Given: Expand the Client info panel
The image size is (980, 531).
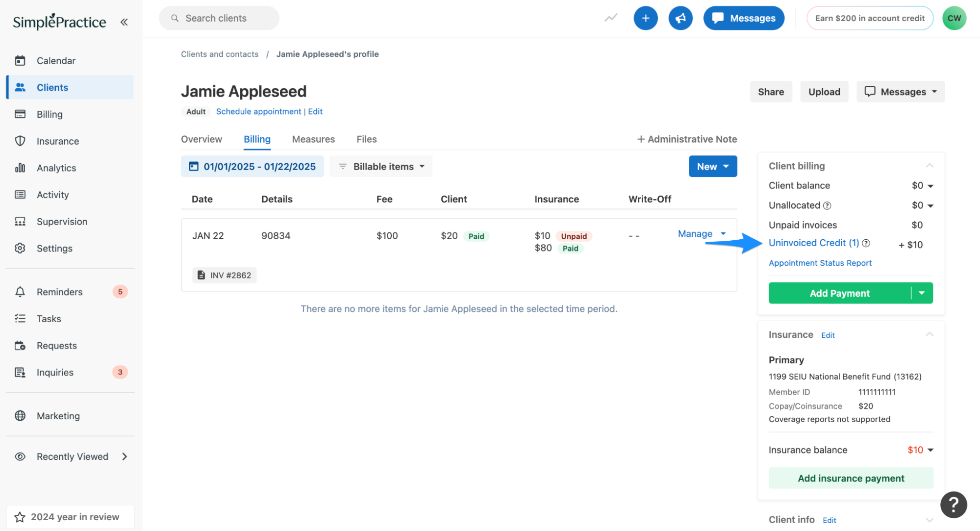Looking at the screenshot, I should 929,520.
